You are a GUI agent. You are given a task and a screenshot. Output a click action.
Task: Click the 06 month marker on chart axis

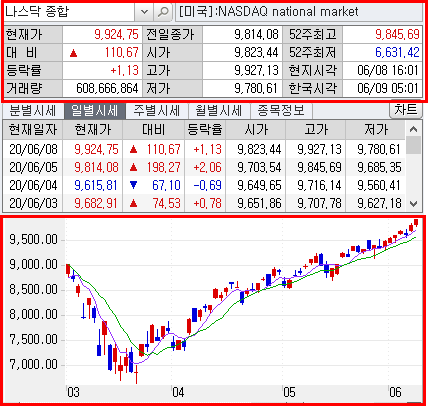[x=395, y=392]
